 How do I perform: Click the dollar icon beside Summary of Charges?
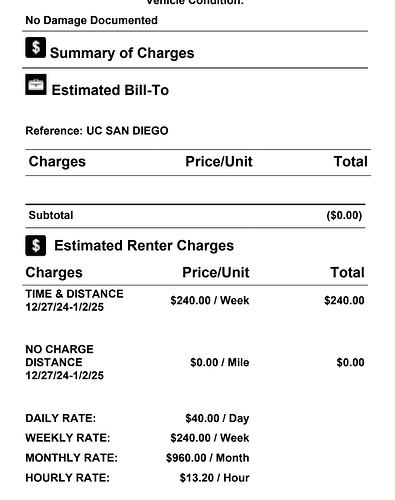tap(36, 47)
